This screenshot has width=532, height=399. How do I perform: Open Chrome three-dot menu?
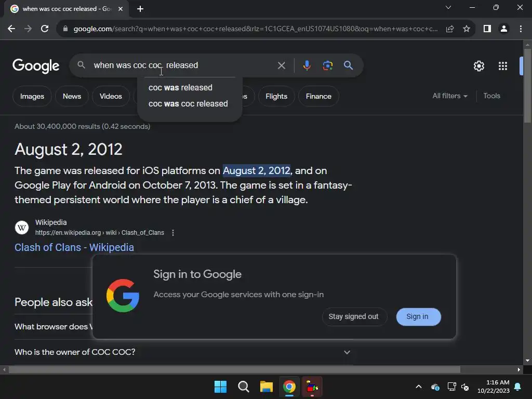coord(521,29)
